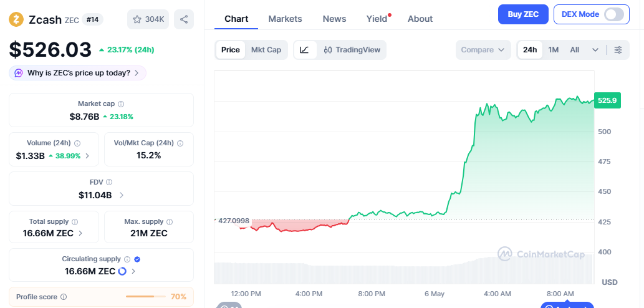The image size is (644, 308).
Task: Open Market cap info tooltip icon
Action: coord(121,104)
